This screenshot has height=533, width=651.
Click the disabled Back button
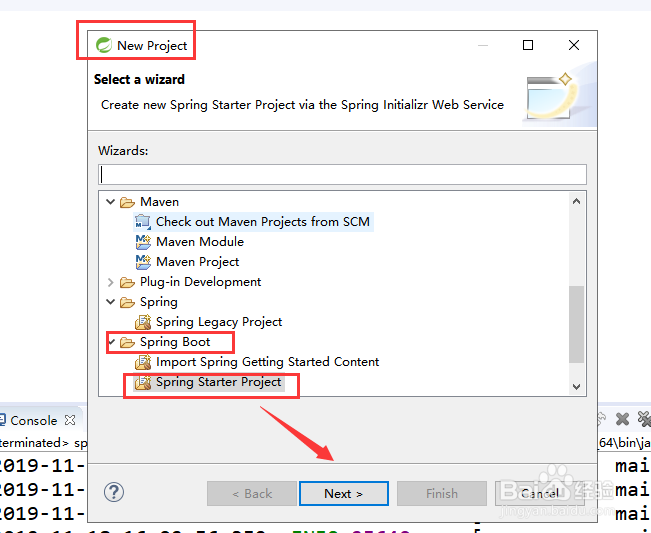pyautogui.click(x=252, y=494)
